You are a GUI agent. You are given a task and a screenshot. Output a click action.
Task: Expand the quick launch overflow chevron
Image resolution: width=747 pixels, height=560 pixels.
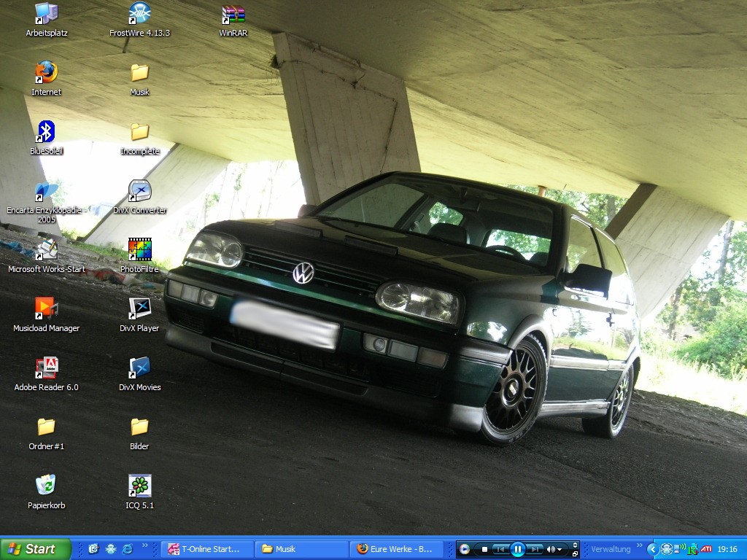pyautogui.click(x=145, y=545)
